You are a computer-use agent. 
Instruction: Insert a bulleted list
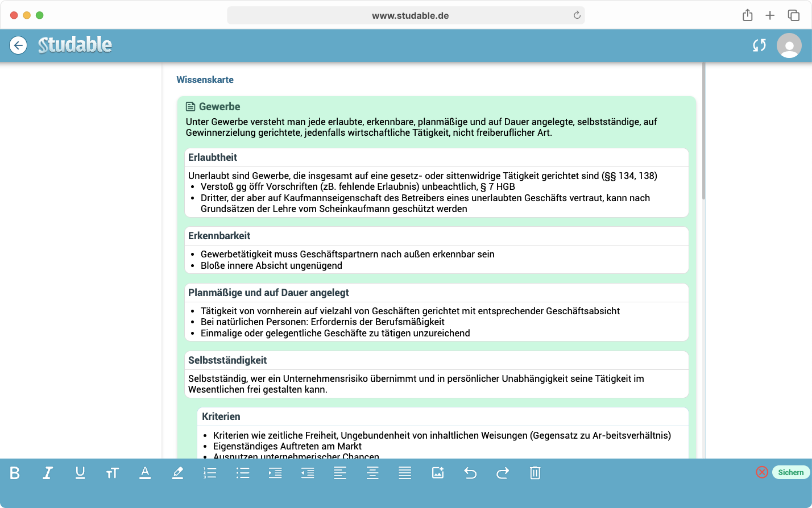click(x=243, y=473)
